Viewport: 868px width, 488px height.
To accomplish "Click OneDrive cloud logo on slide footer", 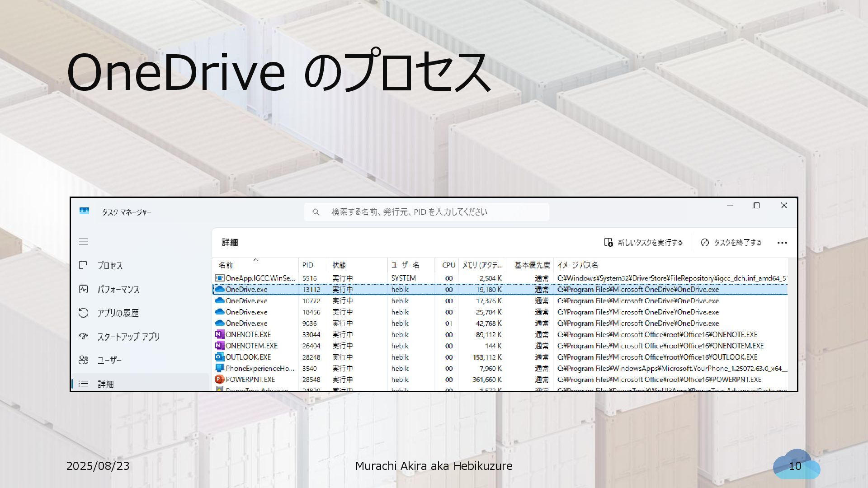I will coord(797,464).
